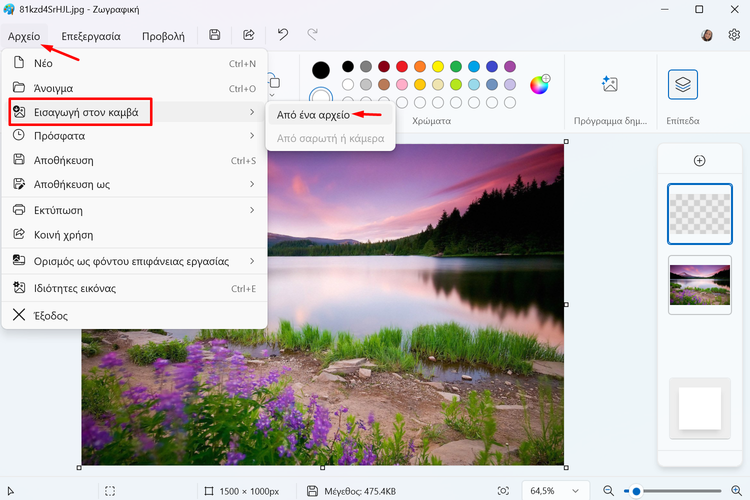This screenshot has width=750, height=500.
Task: Pick the green color swatch
Action: click(456, 66)
